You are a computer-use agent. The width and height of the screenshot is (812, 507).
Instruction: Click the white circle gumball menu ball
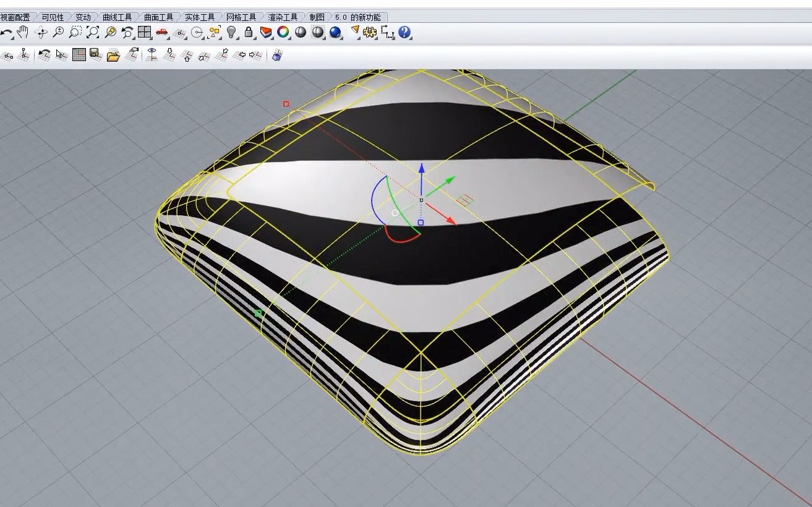coord(395,213)
